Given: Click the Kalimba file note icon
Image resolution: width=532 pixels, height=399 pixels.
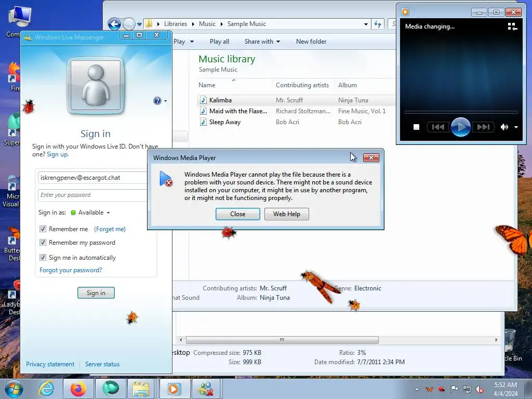Looking at the screenshot, I should point(203,100).
